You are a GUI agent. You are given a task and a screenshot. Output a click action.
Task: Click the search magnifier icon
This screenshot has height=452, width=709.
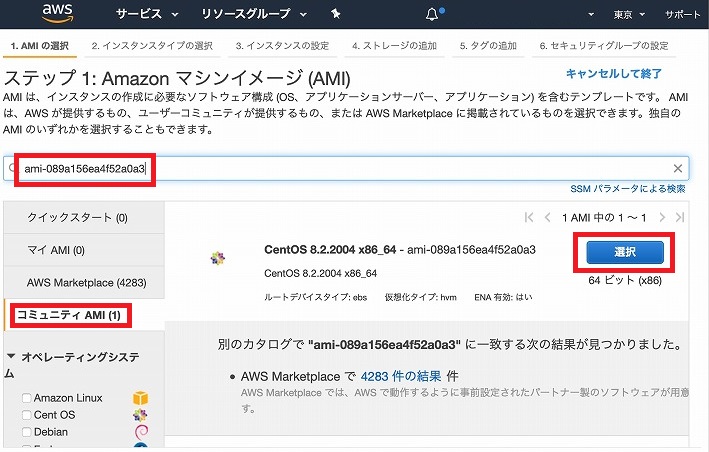[12, 168]
